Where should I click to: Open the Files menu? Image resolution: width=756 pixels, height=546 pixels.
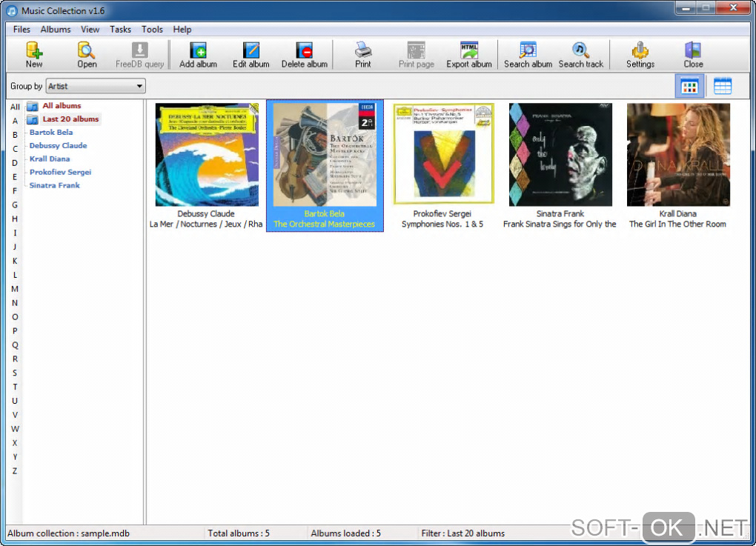[x=21, y=30]
